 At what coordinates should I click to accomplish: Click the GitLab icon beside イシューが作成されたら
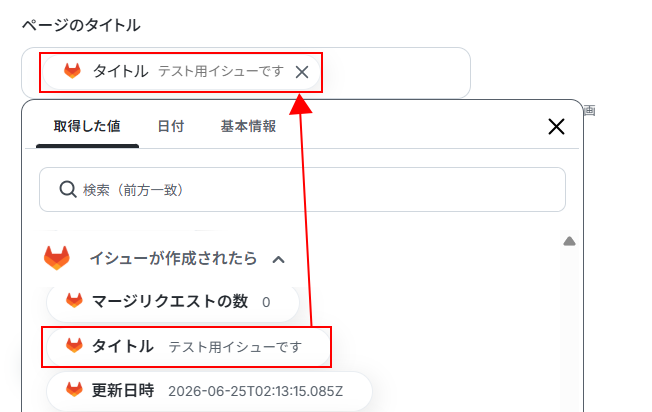pyautogui.click(x=57, y=258)
